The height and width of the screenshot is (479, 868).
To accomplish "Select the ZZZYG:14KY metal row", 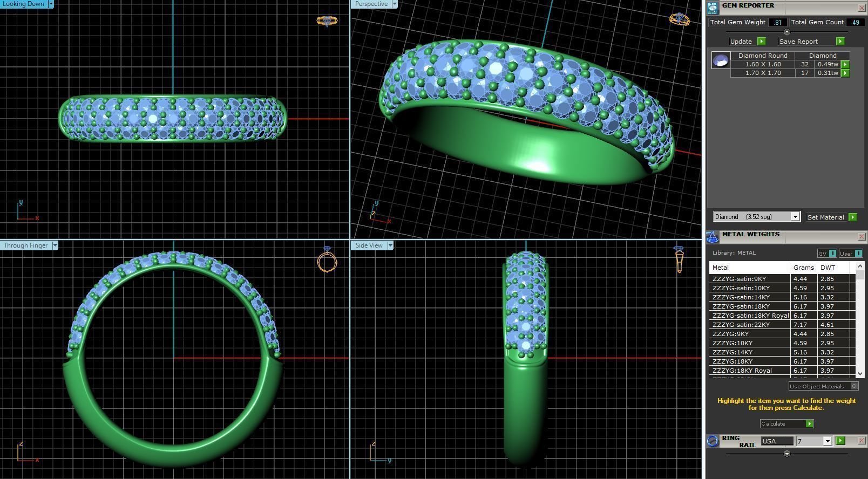I will coord(782,352).
